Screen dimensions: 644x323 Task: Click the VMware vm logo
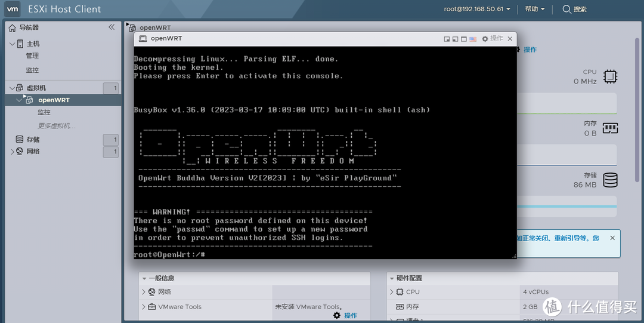(13, 9)
